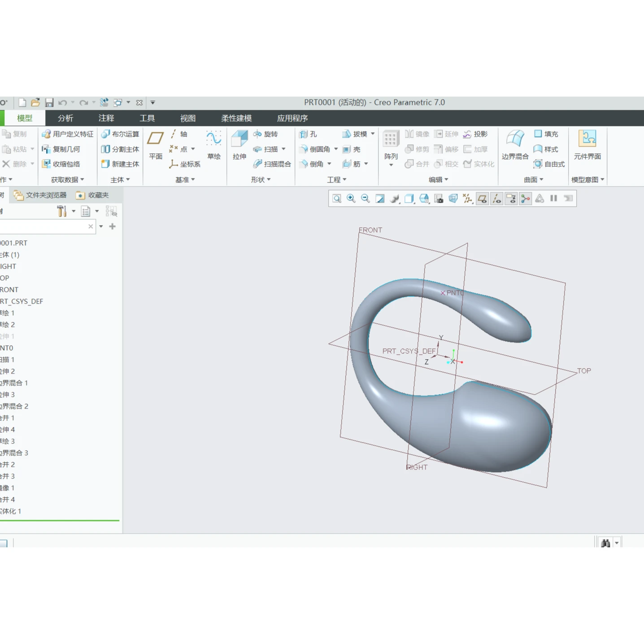The height and width of the screenshot is (644, 644).
Task: Click the Save icon in quick access toolbar
Action: click(x=49, y=103)
